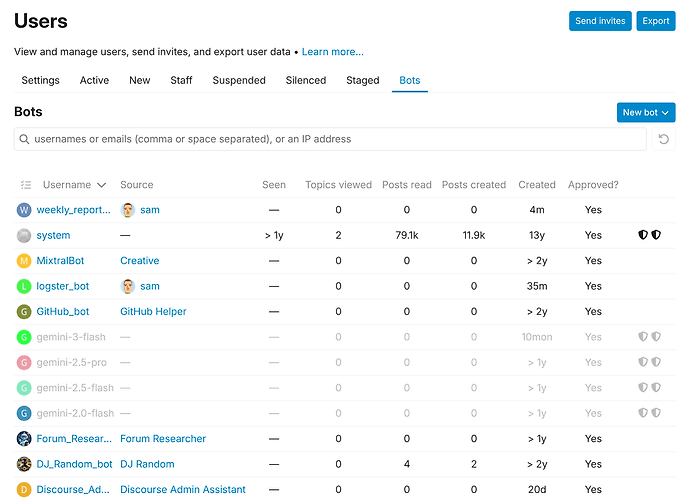The image size is (687, 500).
Task: Open the New bot dropdown
Action: [x=646, y=113]
